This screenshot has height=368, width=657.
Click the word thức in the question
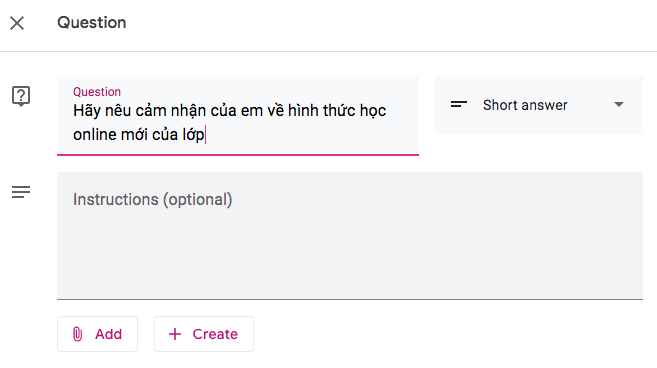[341, 111]
